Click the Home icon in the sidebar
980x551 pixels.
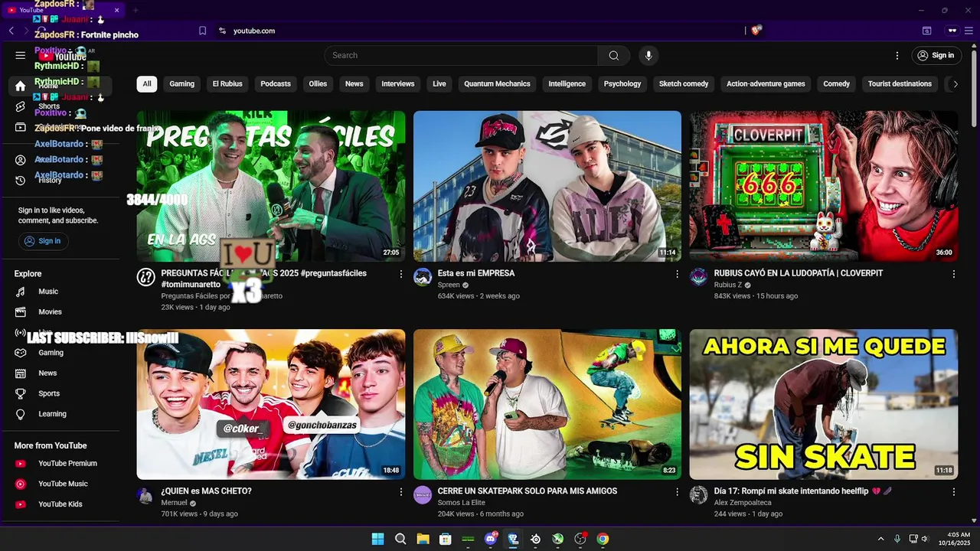(21, 86)
